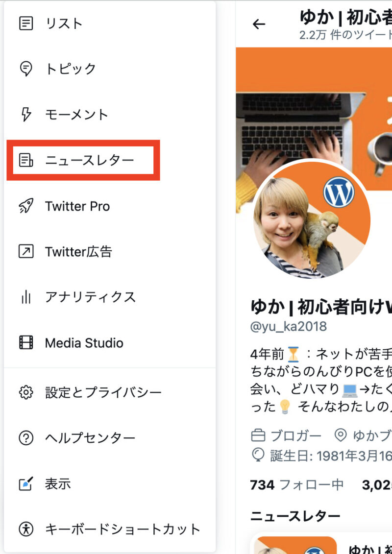Click the 2.2万 件のツイート count
This screenshot has width=392, height=554.
345,35
